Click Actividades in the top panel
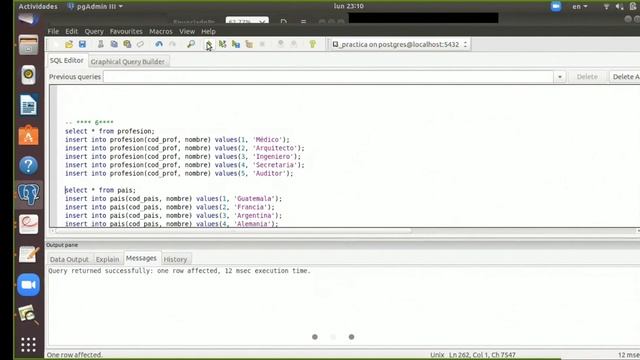This screenshot has height=360, width=640. 38,7
